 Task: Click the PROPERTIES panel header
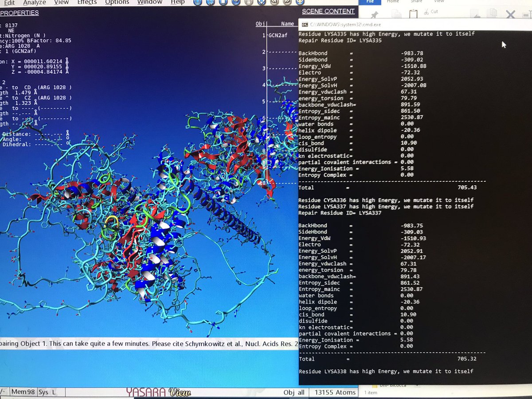(x=20, y=13)
